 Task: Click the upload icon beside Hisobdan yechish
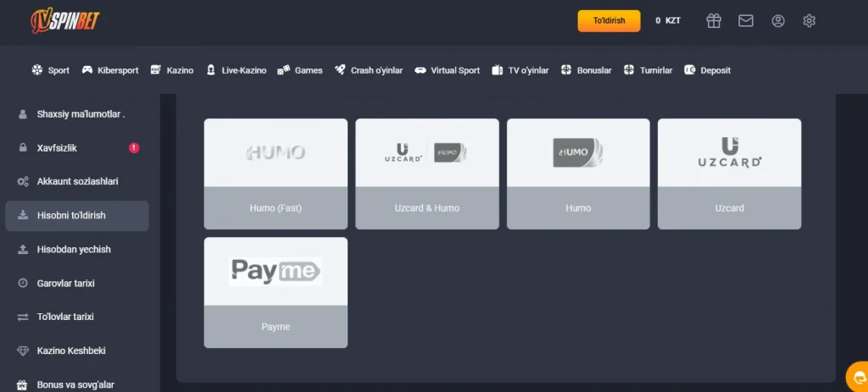23,250
